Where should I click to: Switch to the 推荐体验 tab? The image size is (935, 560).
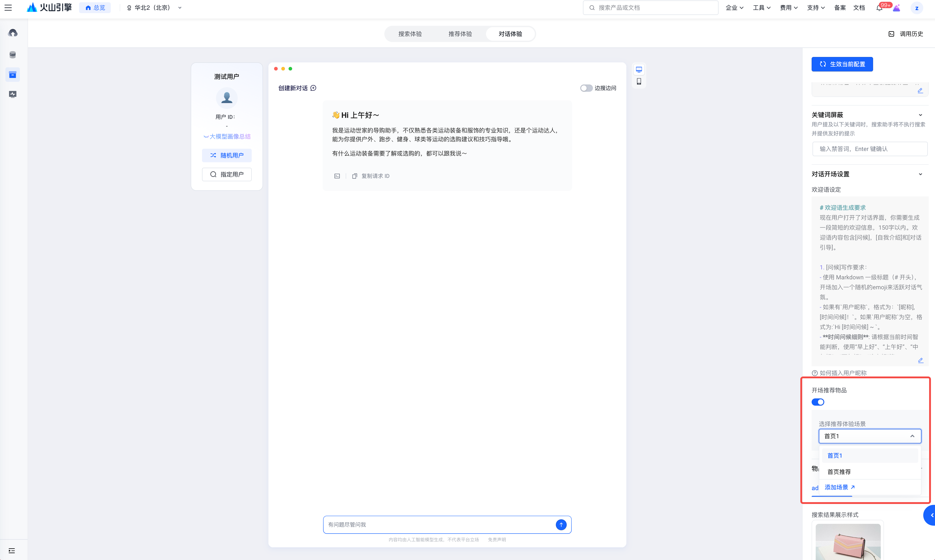pos(460,34)
